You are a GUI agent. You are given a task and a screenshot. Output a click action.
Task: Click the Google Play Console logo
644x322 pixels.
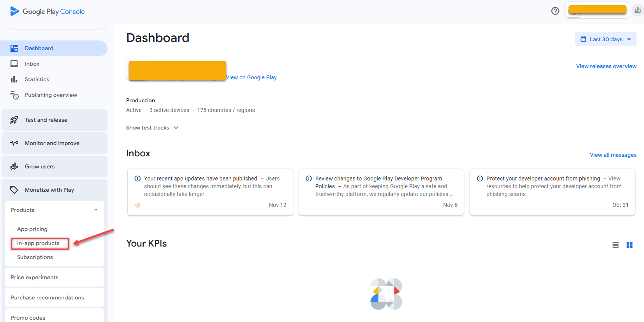tap(47, 11)
